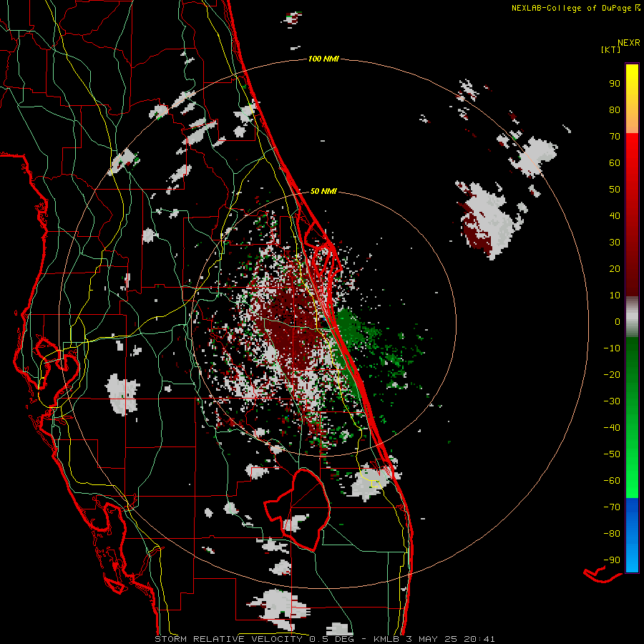The height and width of the screenshot is (644, 644).
Task: Click the 0 value on velocity scale
Action: coord(618,322)
